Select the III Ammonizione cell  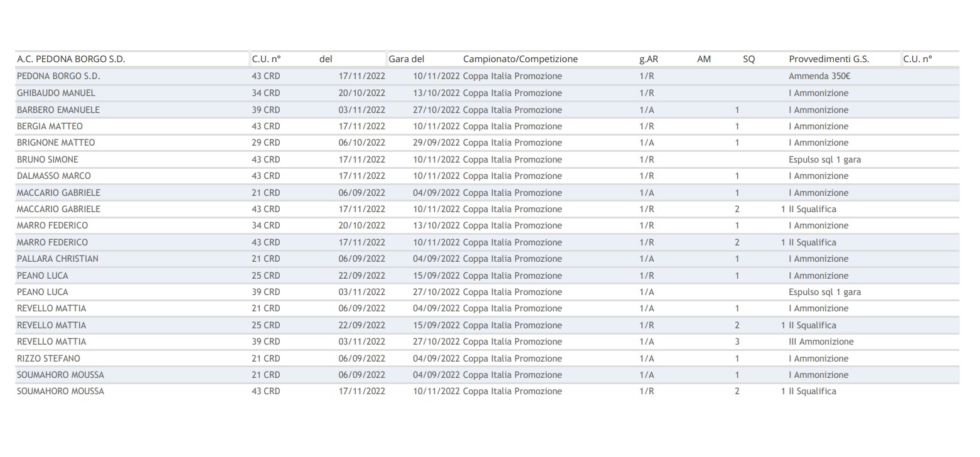tap(821, 341)
